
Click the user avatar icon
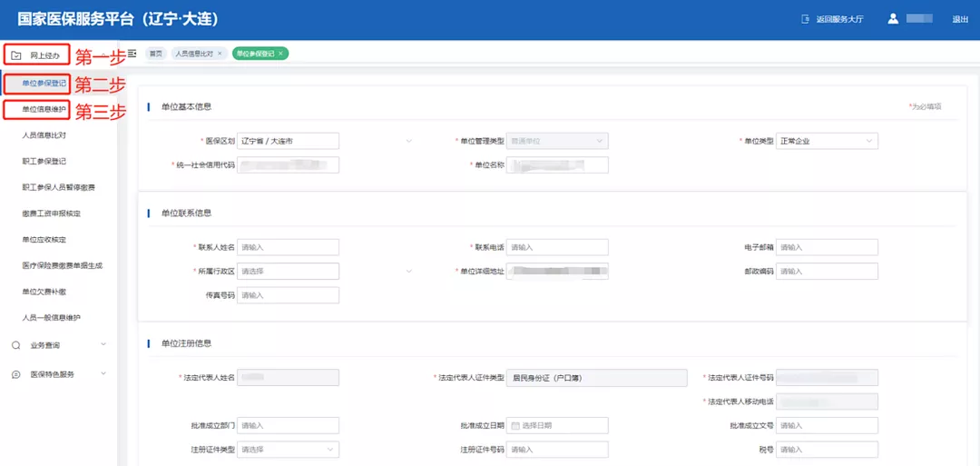(x=893, y=19)
